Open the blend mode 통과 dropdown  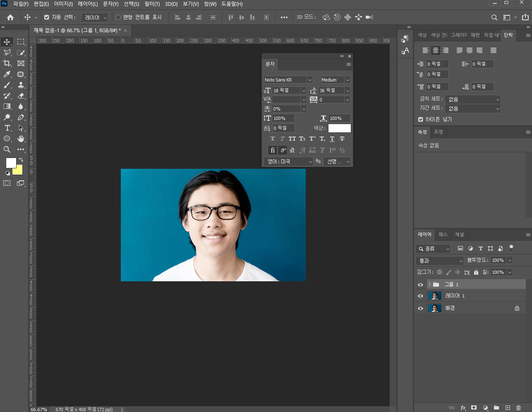pyautogui.click(x=440, y=261)
